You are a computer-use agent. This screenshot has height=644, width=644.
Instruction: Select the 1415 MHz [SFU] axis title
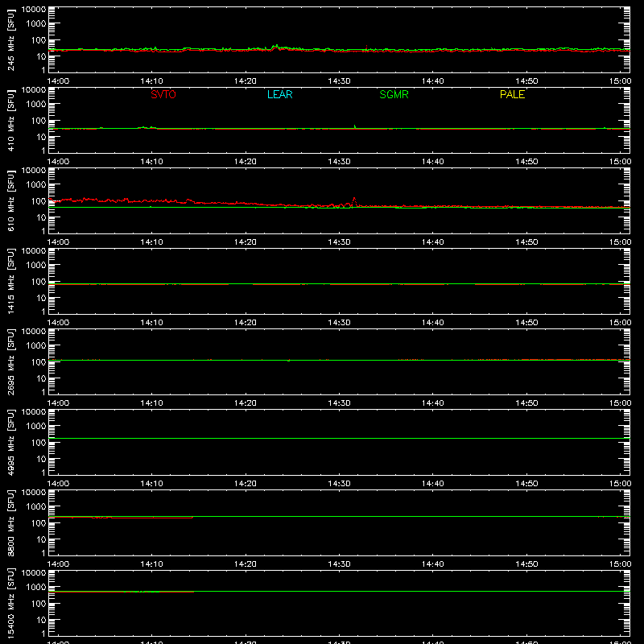tap(11, 281)
